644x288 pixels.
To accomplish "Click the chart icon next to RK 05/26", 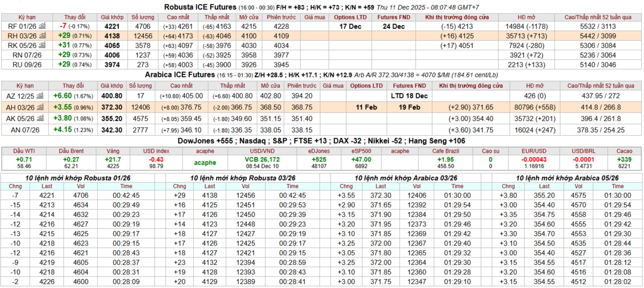I will [42, 46].
